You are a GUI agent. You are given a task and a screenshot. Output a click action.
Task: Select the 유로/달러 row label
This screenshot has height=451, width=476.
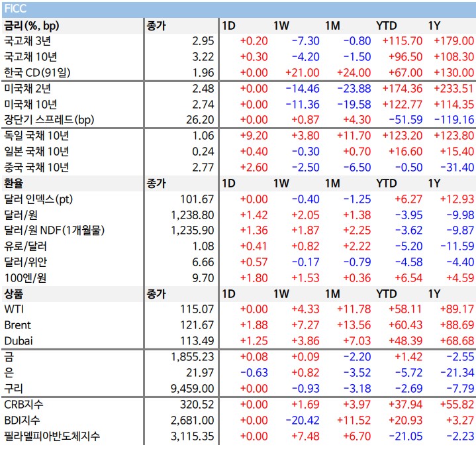[25, 246]
